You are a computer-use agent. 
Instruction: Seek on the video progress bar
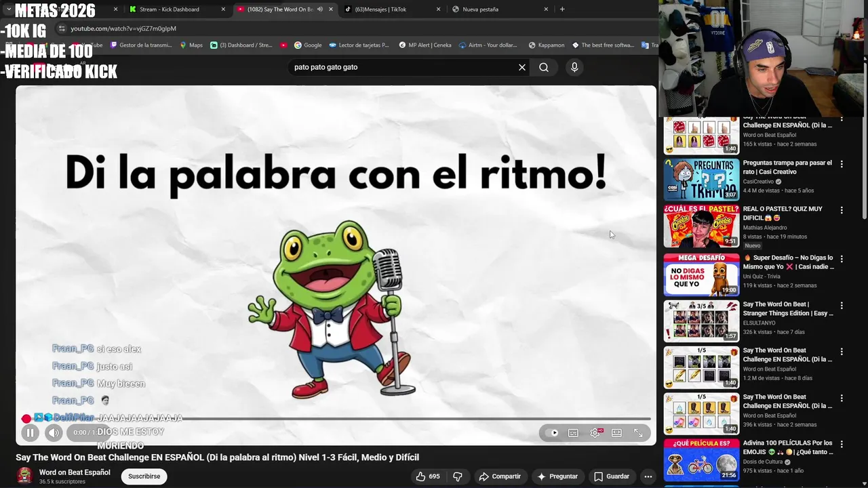tap(336, 419)
